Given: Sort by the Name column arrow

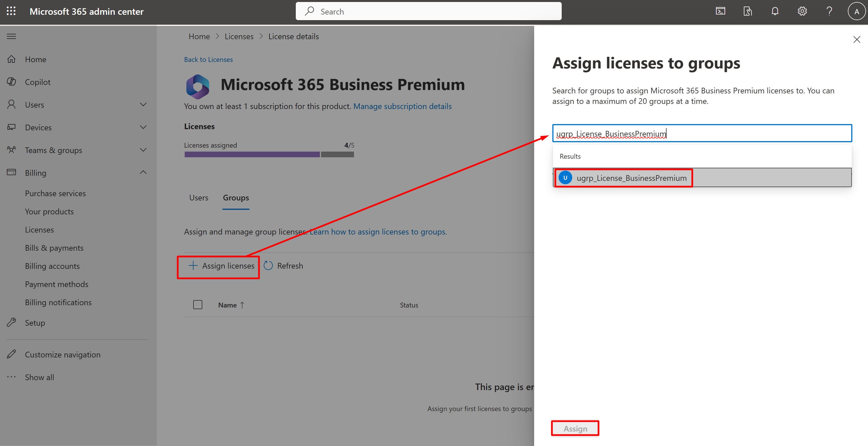Looking at the screenshot, I should coord(242,305).
